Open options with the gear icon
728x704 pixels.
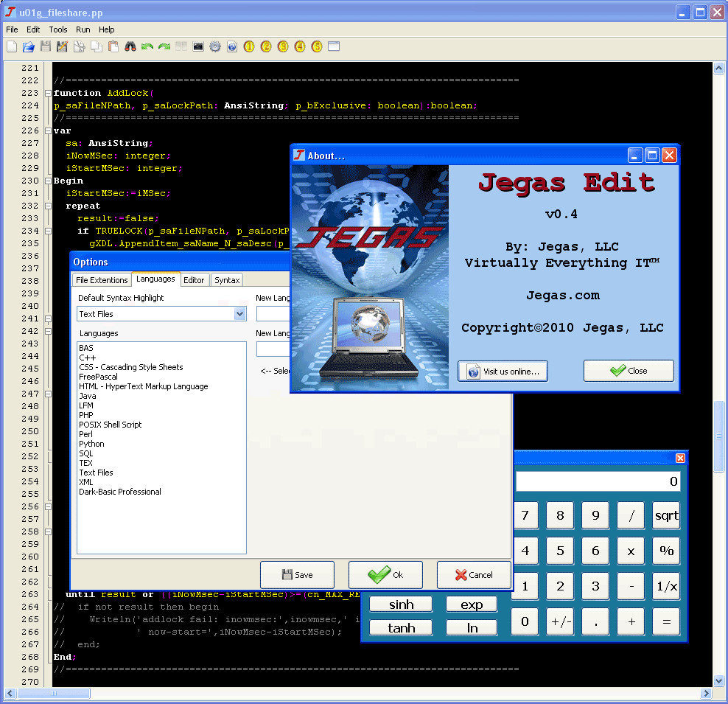point(215,46)
